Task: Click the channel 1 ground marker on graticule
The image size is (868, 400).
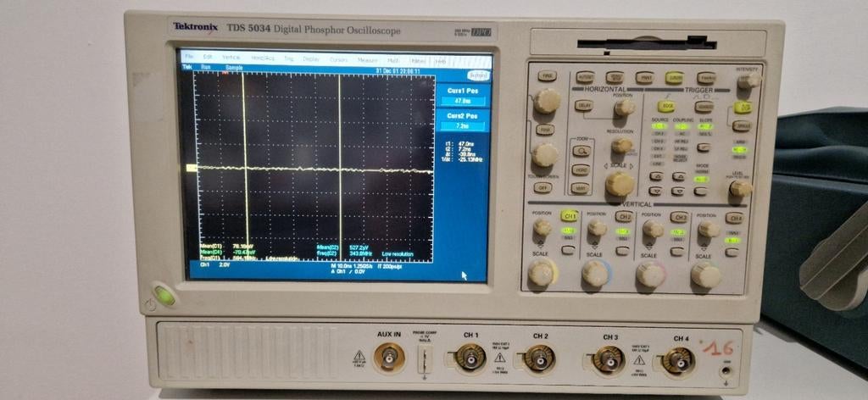Action: [x=192, y=167]
